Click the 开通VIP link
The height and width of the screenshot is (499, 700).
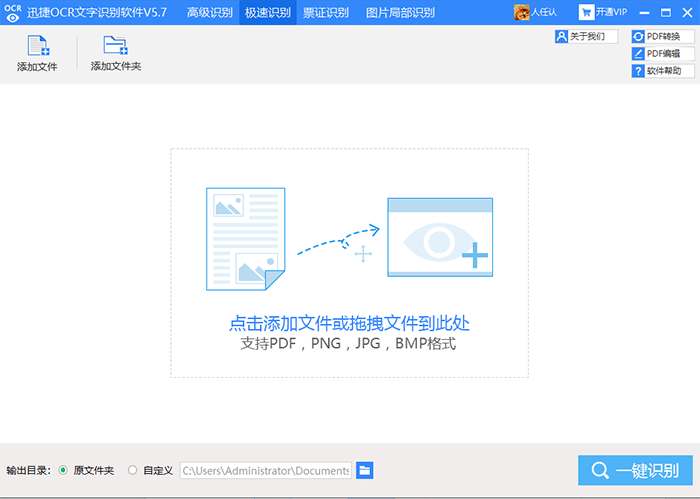click(611, 12)
